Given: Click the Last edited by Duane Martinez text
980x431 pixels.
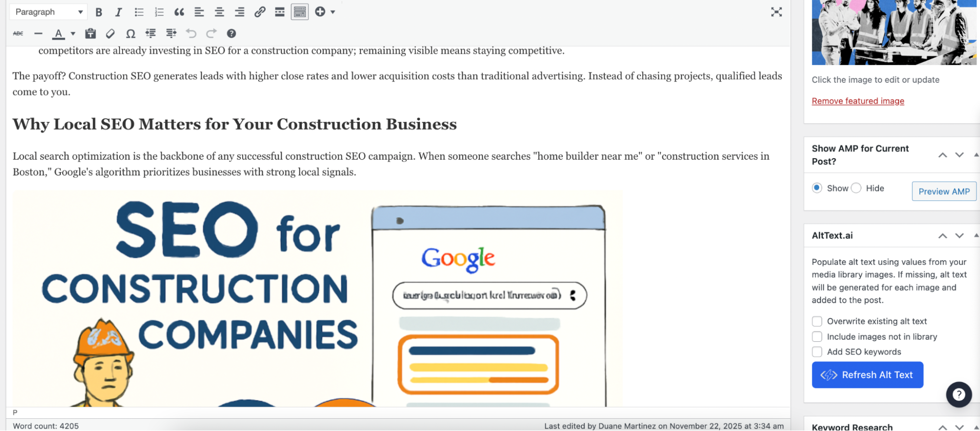Looking at the screenshot, I should click(x=664, y=426).
